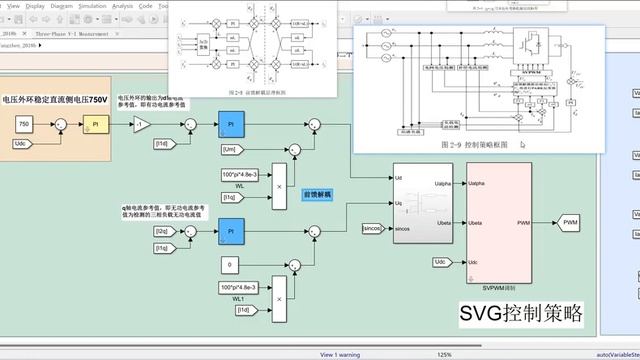
Task: Select sum block feeding the Ud line
Action: pos(314,124)
